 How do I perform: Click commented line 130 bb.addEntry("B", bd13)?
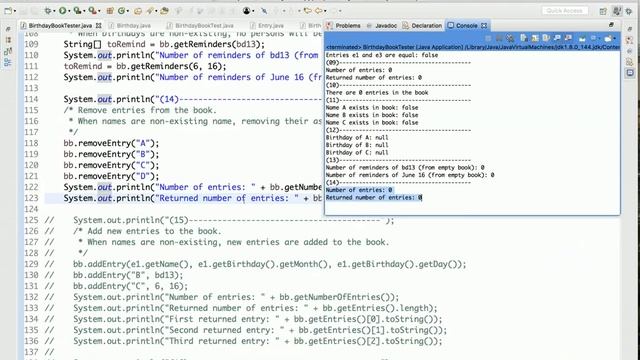(128, 275)
